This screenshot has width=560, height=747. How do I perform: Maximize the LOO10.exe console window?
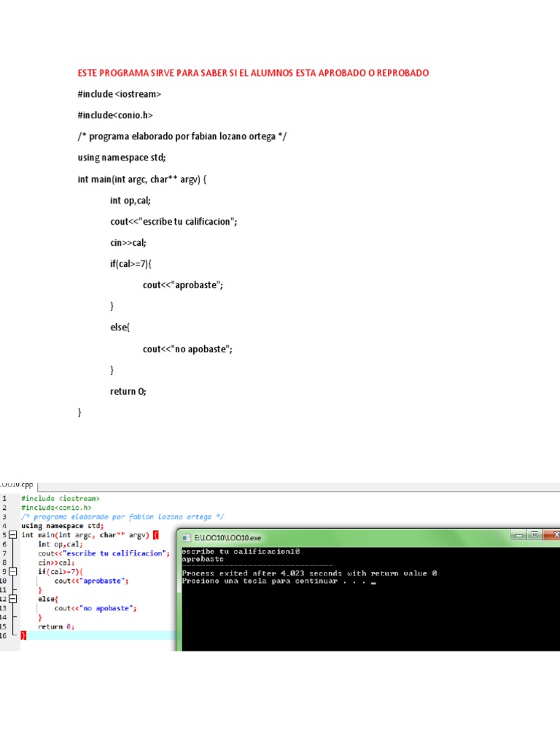tap(534, 535)
